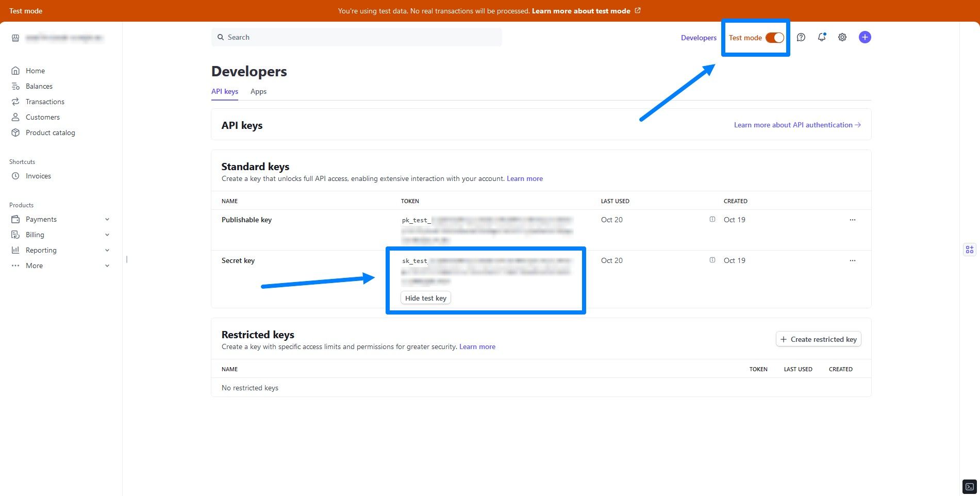Click the Hide test key button
Viewport: 980px width, 496px height.
point(426,298)
